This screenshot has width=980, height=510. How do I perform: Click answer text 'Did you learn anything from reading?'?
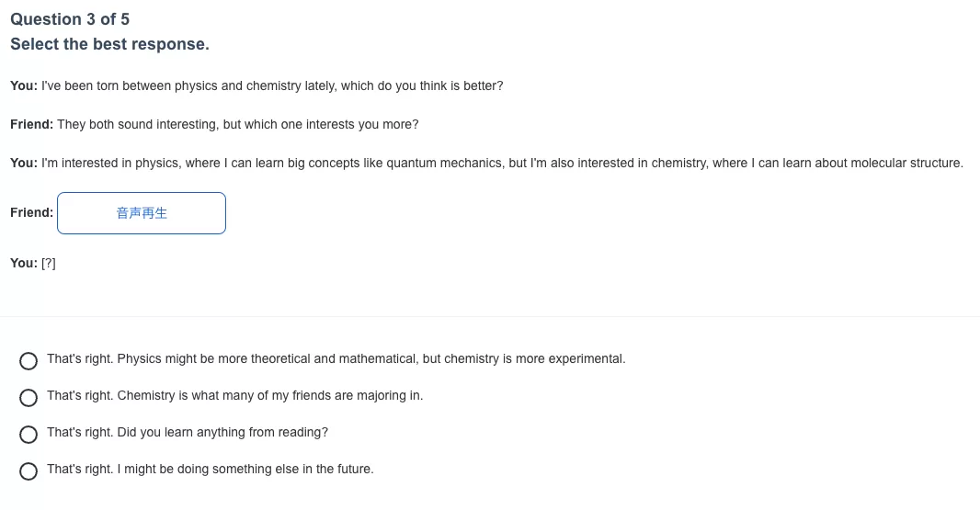(188, 433)
